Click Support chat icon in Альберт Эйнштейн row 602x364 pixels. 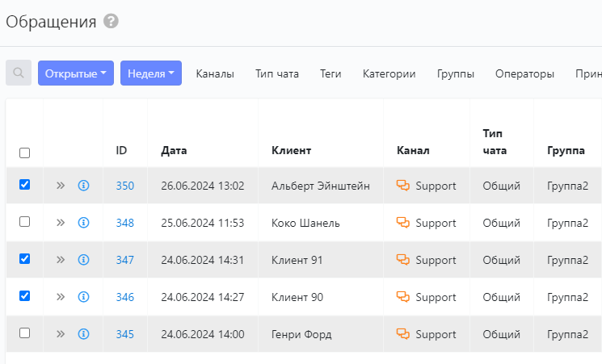click(x=403, y=186)
